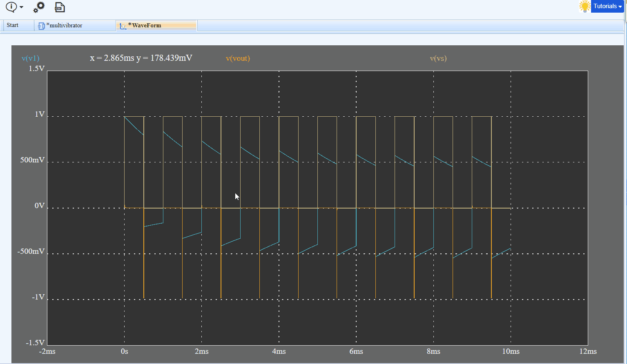Click the 0V level on the vertical axis
627x364 pixels.
point(39,206)
